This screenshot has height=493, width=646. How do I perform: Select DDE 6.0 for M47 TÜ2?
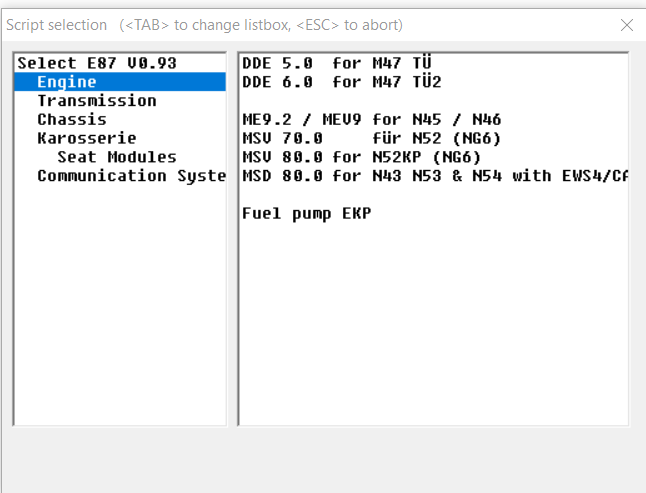coord(341,82)
